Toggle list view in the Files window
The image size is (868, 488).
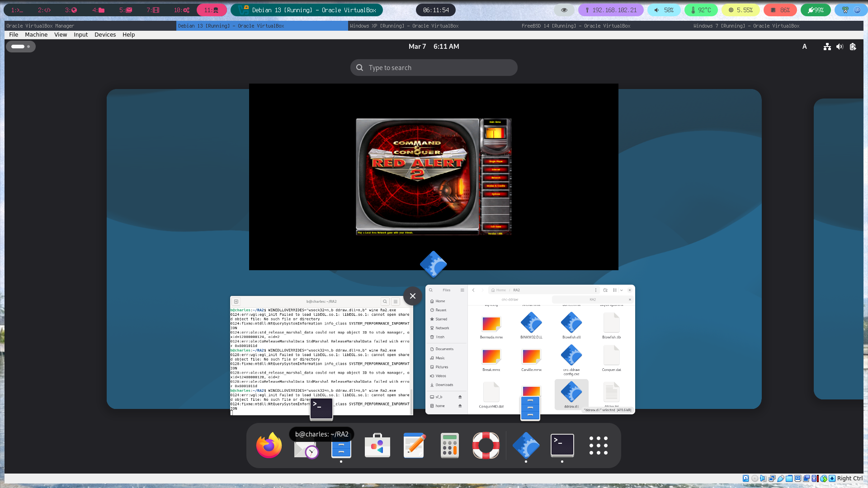[614, 290]
